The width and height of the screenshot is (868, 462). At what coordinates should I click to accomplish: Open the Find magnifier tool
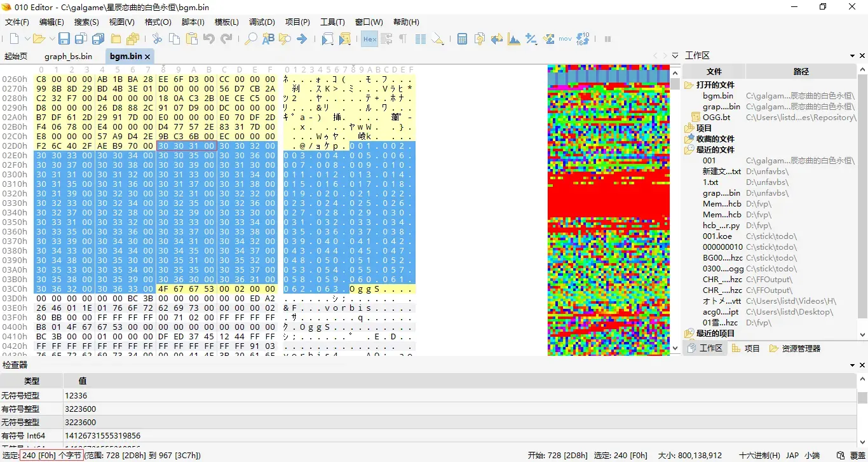point(251,39)
